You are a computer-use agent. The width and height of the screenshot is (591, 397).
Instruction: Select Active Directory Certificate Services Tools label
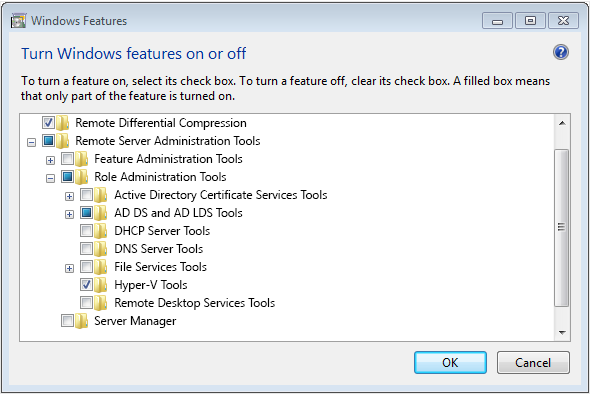(220, 195)
